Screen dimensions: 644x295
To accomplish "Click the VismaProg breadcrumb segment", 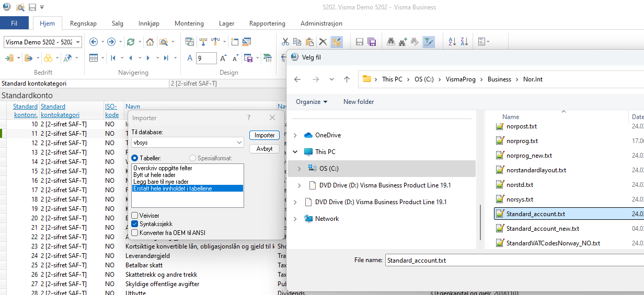I will pos(459,79).
